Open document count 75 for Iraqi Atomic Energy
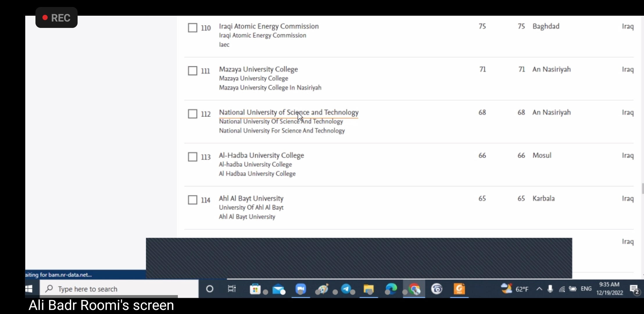The image size is (644, 314). coord(482,26)
